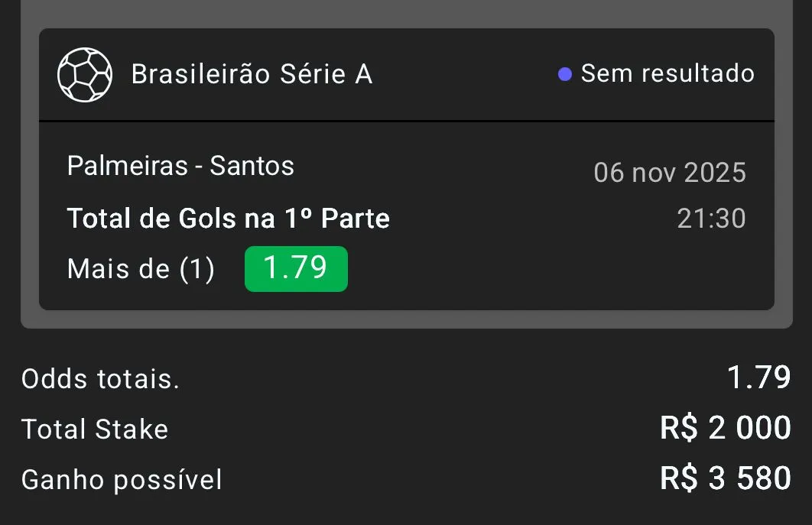Select the 06 nov 2025 match date

tap(669, 173)
